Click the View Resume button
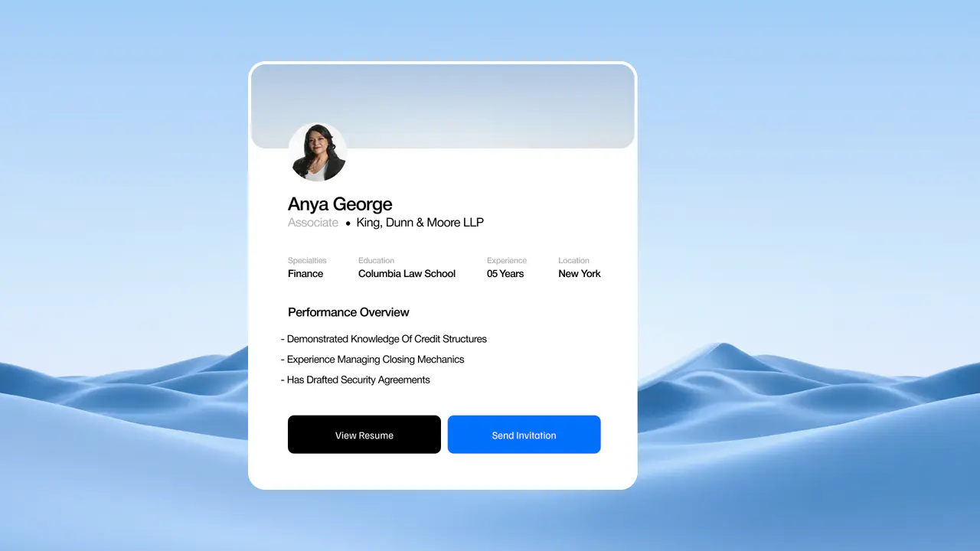This screenshot has width=980, height=551. tap(364, 435)
